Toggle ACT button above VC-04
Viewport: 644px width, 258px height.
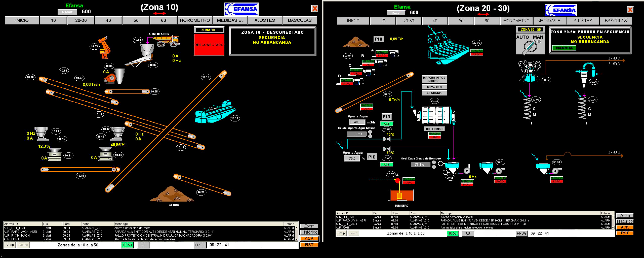coord(387,124)
